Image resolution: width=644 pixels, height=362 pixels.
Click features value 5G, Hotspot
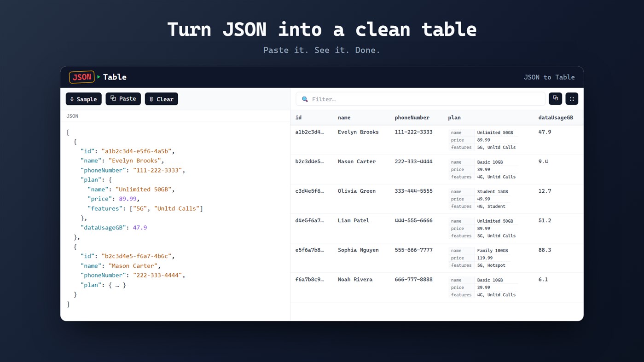491,265
